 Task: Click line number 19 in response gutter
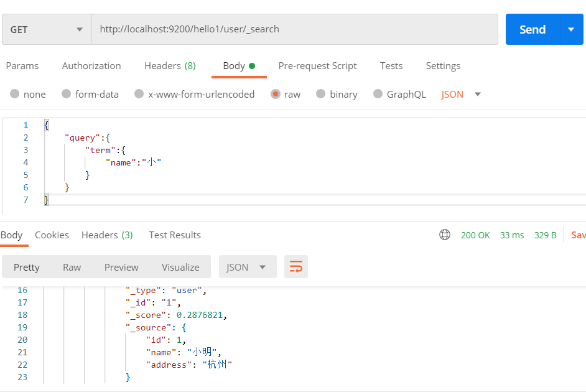point(22,327)
